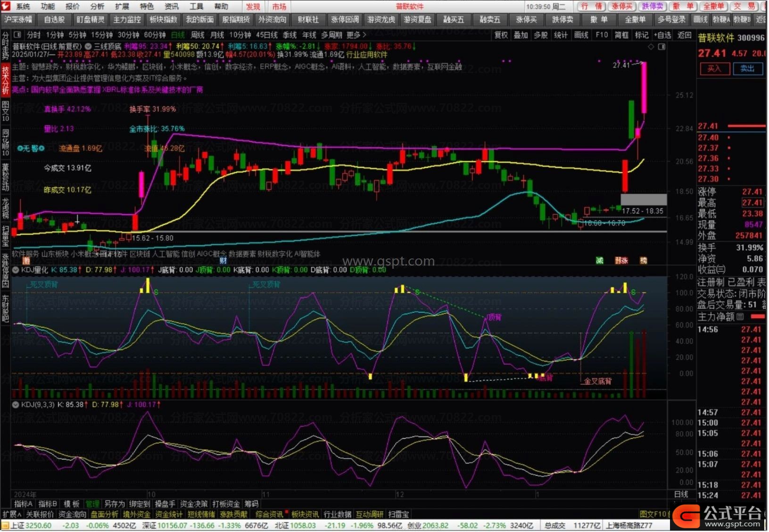Select the 模板 tab at the bottom
Viewport: 769px width, 532px height.
[x=71, y=504]
